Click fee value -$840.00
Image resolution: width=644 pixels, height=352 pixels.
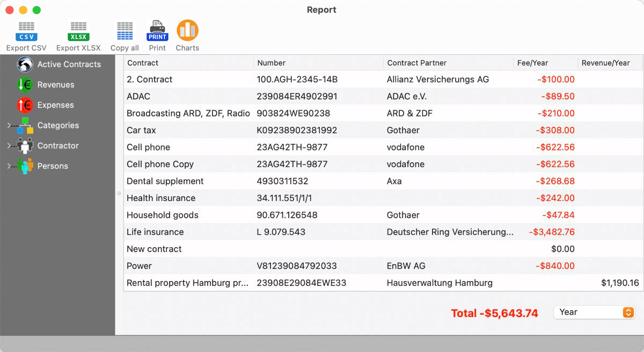click(555, 266)
